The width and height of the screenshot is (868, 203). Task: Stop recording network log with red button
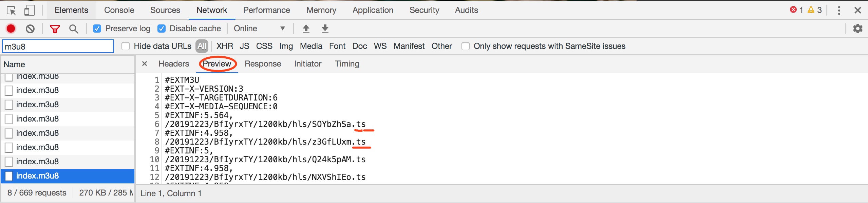11,29
